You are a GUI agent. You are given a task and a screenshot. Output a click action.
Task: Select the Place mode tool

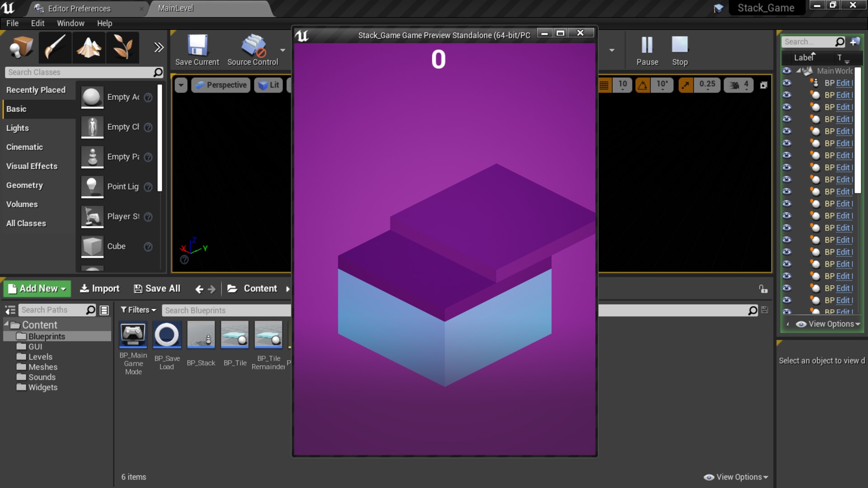[21, 47]
